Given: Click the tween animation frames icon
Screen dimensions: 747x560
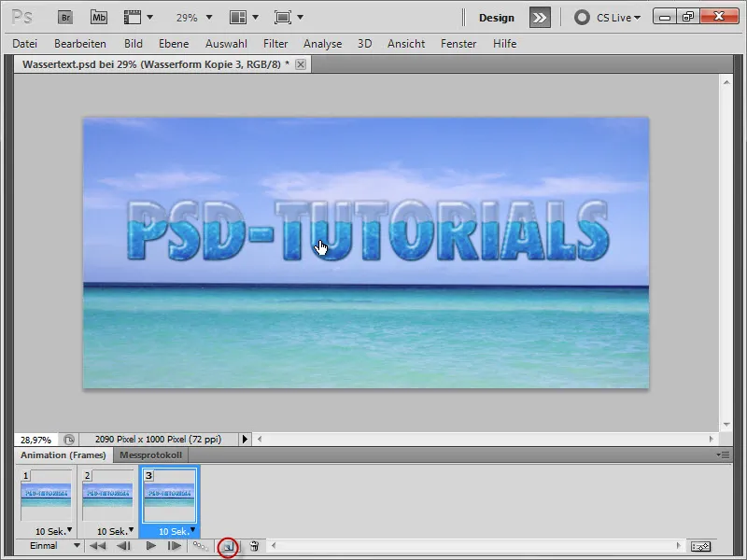Looking at the screenshot, I should click(200, 546).
